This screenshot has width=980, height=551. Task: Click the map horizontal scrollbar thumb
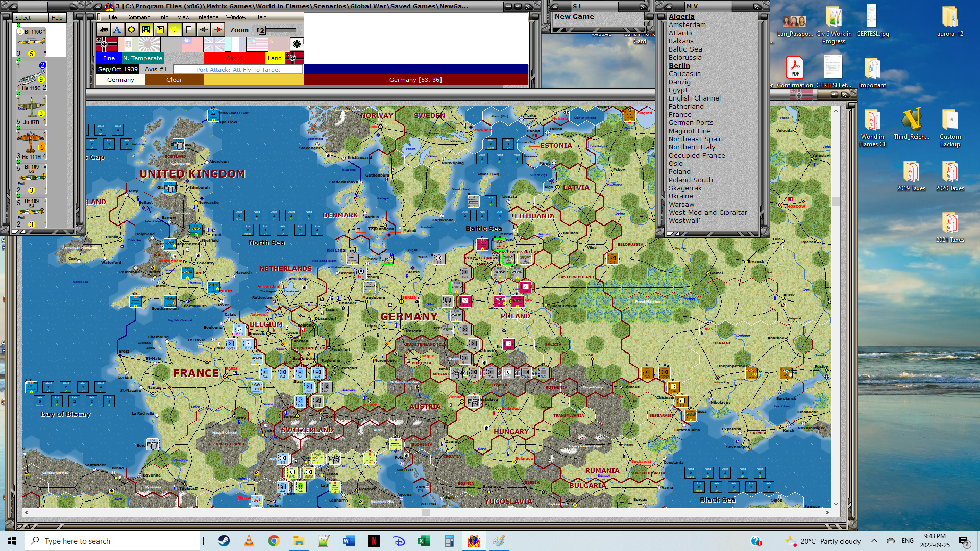point(426,512)
